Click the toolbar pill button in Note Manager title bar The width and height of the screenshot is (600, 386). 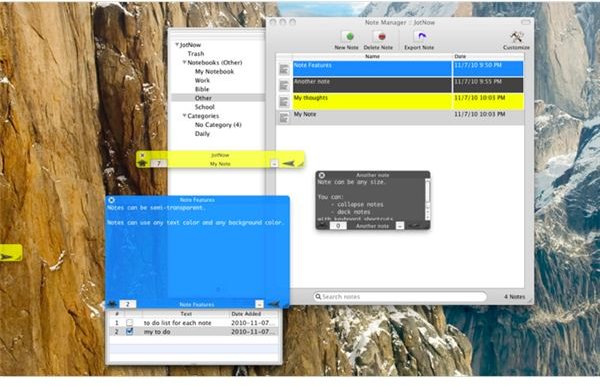pyautogui.click(x=526, y=22)
